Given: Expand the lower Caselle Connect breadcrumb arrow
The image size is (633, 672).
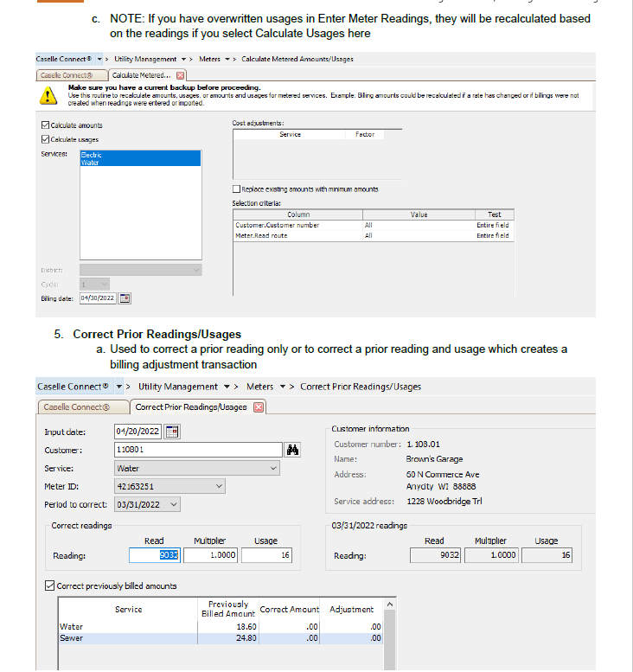Looking at the screenshot, I should [x=119, y=387].
